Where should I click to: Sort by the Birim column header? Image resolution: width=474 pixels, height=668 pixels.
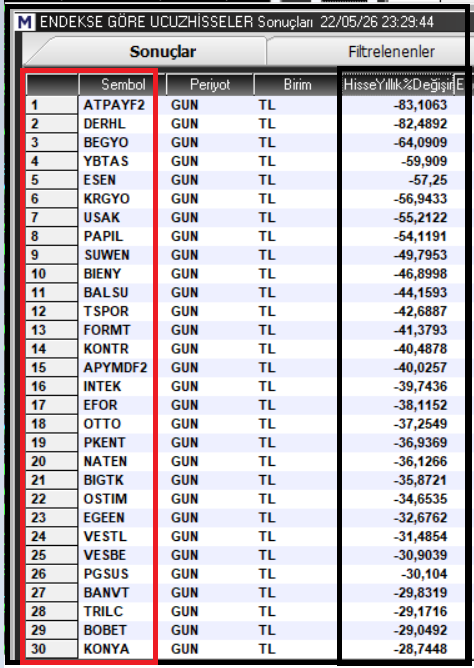(297, 84)
